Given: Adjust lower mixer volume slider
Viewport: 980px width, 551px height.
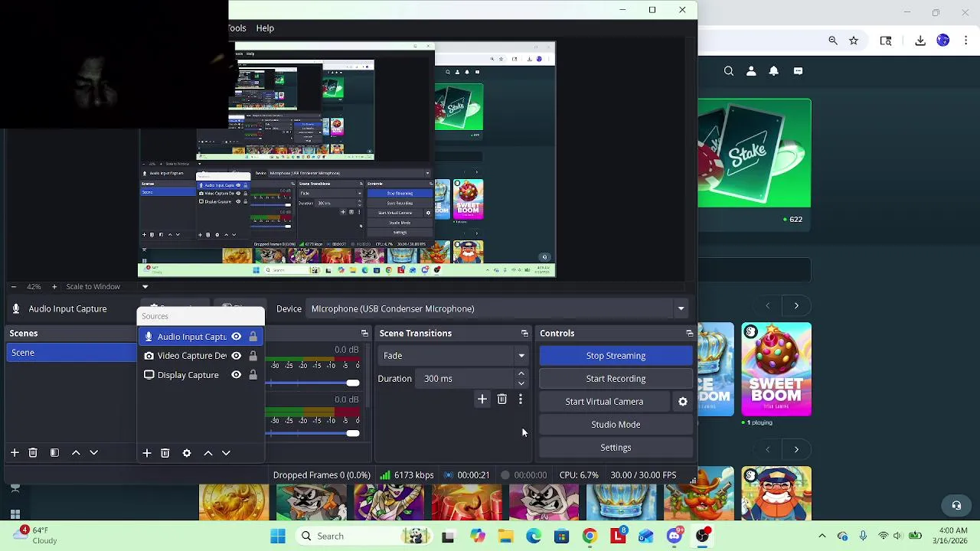Looking at the screenshot, I should [352, 434].
